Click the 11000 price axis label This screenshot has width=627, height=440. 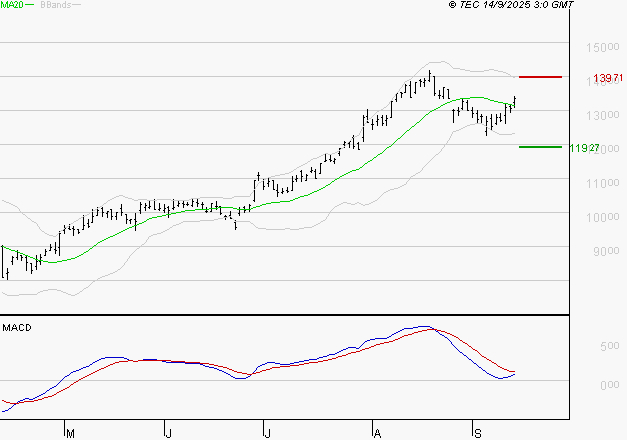tap(603, 183)
